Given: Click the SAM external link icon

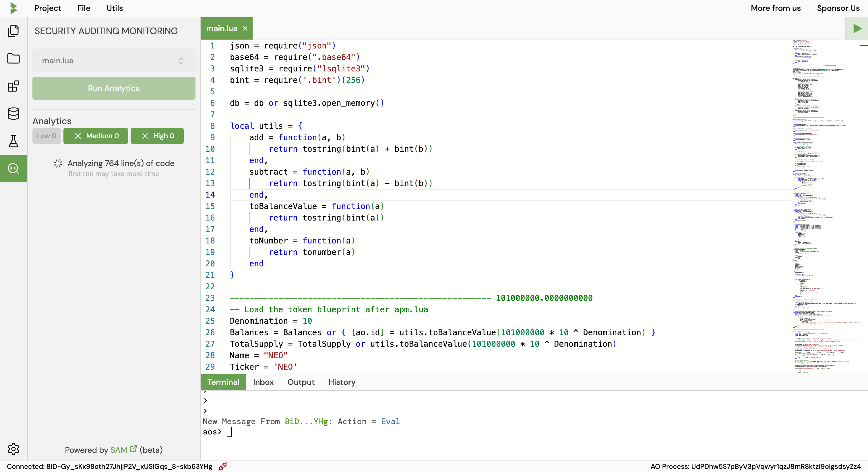Looking at the screenshot, I should coord(133,449).
